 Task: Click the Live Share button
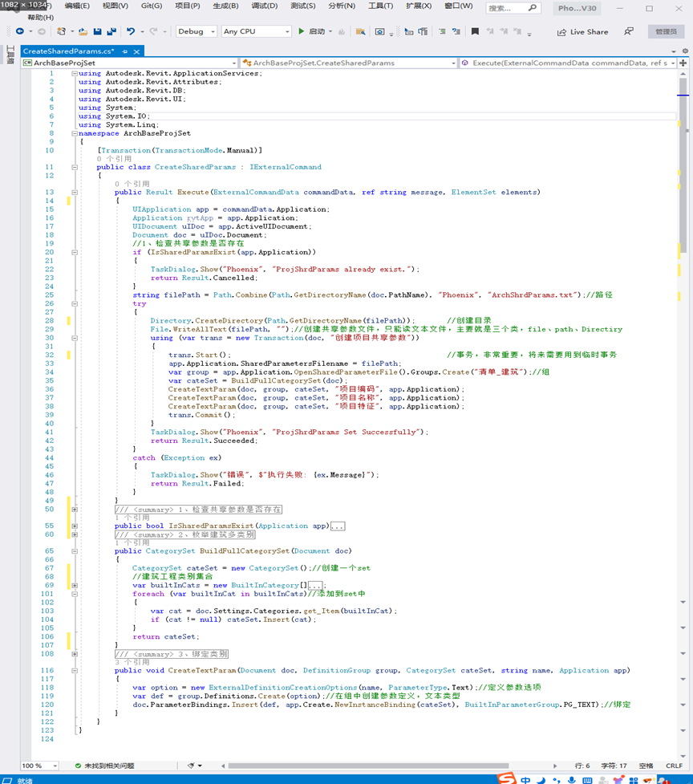582,32
